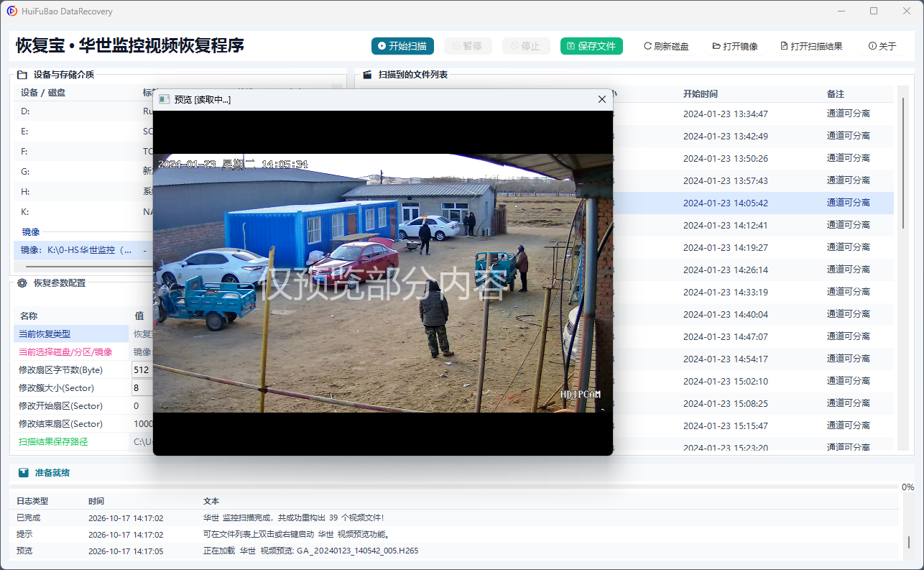The width and height of the screenshot is (924, 570).
Task: Select the highlighted file starting at 14:05:42
Action: [x=753, y=203]
